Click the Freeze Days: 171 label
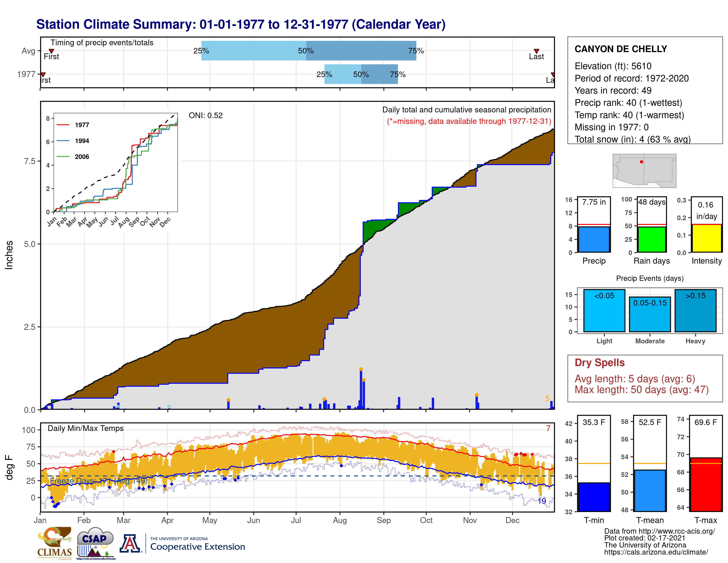 click(99, 481)
